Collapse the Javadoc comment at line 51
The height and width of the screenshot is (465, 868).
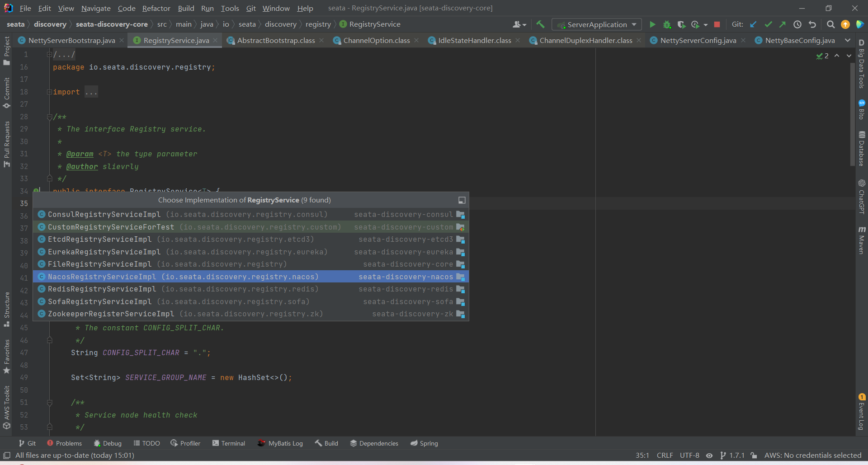pyautogui.click(x=49, y=403)
